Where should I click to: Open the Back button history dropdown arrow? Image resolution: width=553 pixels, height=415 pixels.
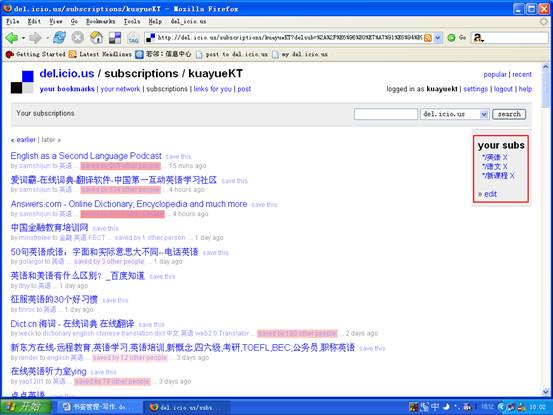tap(23, 38)
